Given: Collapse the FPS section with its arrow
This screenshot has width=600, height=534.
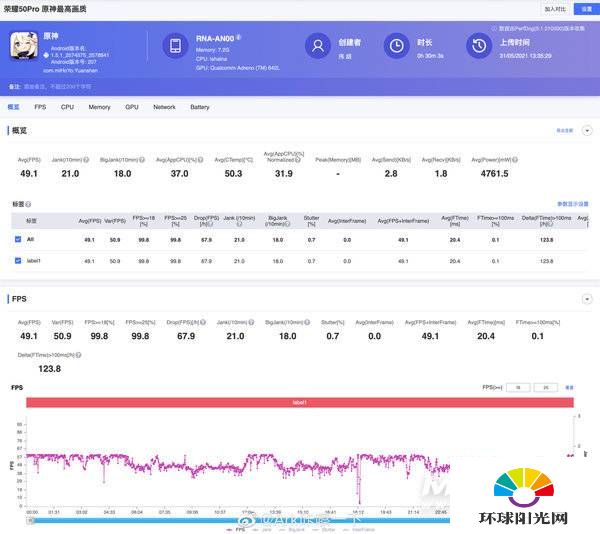Looking at the screenshot, I should pos(587,299).
